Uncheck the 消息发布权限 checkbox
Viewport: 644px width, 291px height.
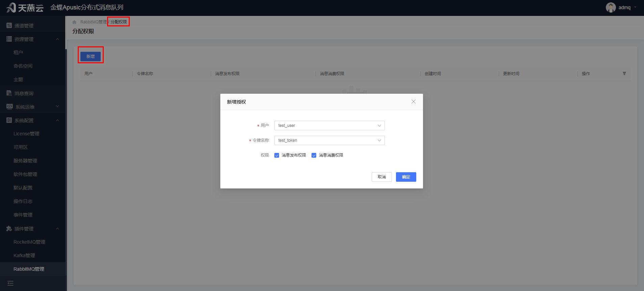coord(277,155)
